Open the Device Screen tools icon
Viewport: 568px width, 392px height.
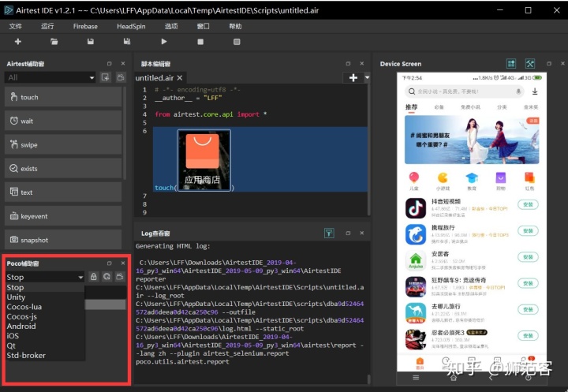pos(530,64)
